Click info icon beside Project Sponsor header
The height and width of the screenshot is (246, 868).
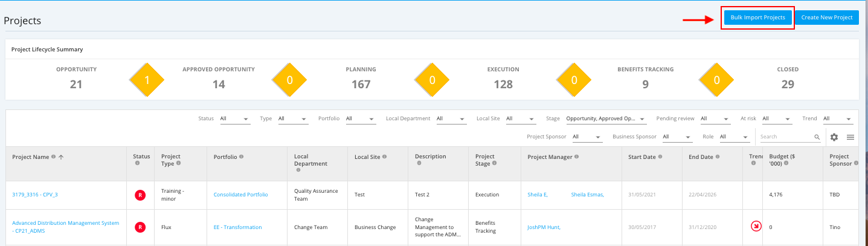855,163
